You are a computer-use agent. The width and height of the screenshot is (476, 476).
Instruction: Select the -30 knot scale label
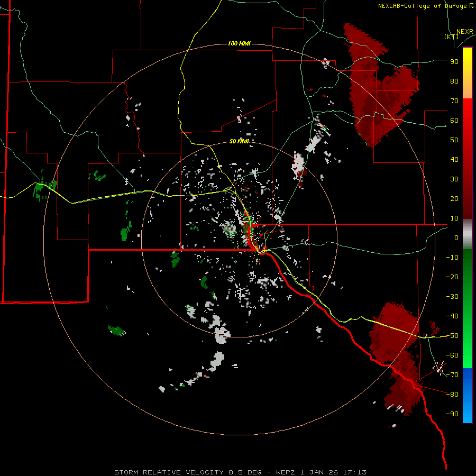[x=452, y=297]
